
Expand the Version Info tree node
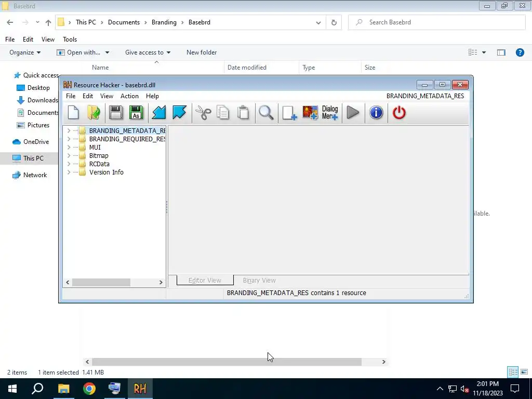[69, 172]
